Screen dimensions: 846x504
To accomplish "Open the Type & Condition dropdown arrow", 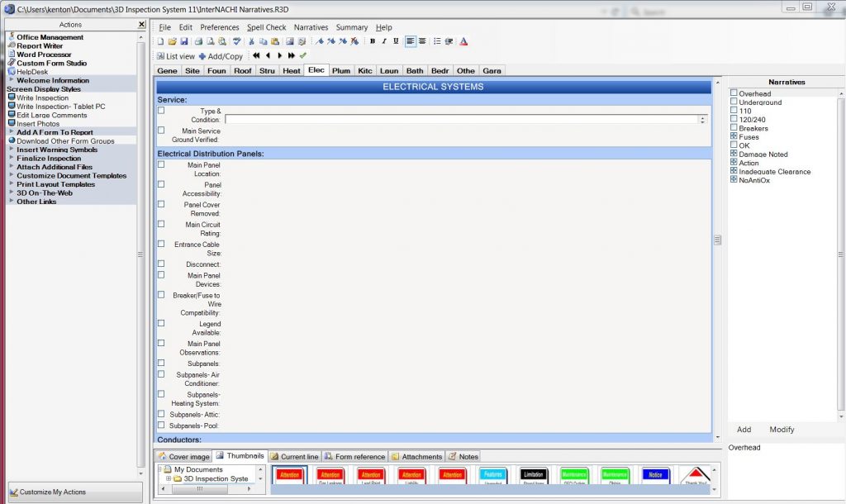I will [702, 118].
